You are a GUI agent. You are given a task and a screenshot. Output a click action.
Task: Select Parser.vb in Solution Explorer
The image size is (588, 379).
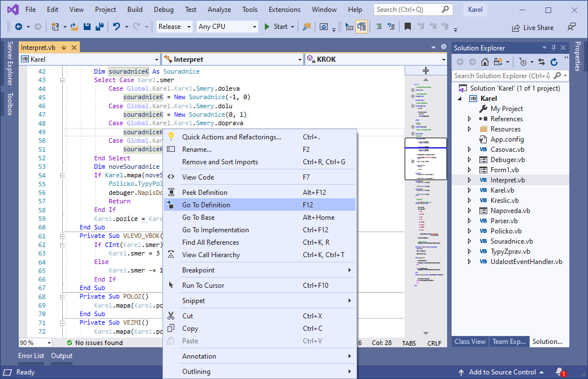point(504,220)
